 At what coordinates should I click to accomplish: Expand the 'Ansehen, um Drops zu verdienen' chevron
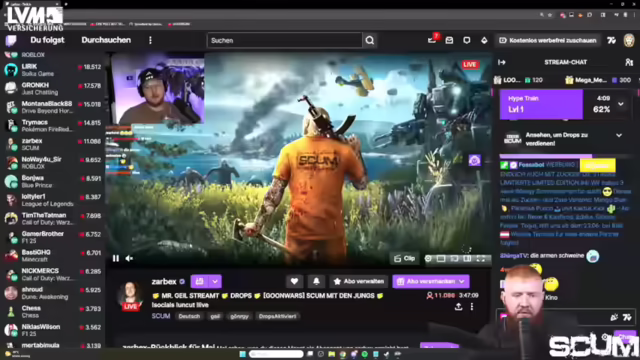pyautogui.click(x=619, y=135)
